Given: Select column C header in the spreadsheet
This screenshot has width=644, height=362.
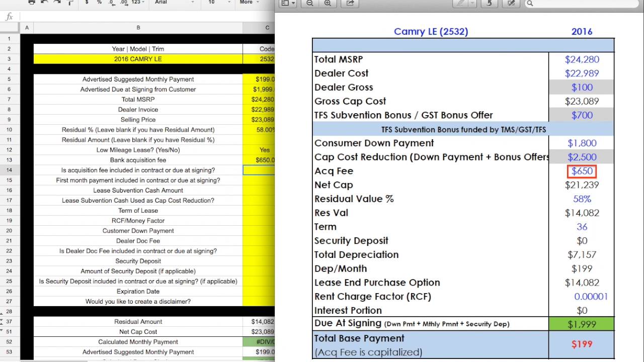Looking at the screenshot, I should (x=259, y=28).
